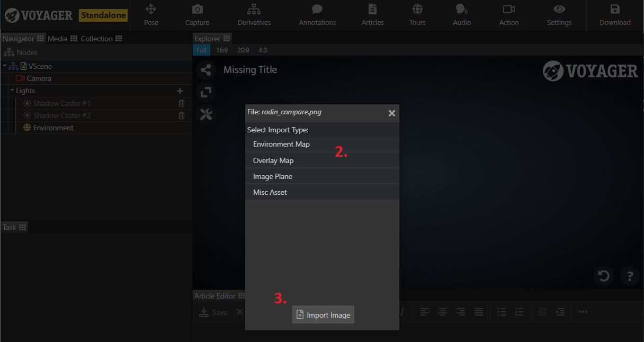
Task: Justify text in Article Editor
Action: (x=479, y=312)
